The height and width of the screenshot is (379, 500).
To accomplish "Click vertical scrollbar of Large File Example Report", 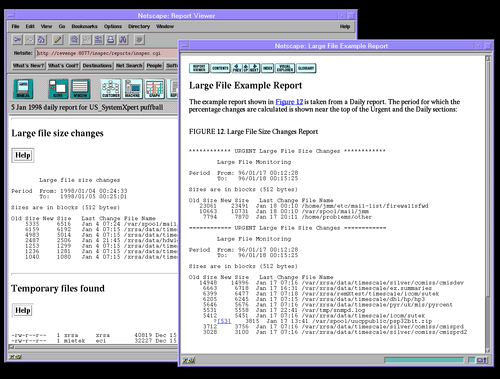I will pyautogui.click(x=488, y=204).
